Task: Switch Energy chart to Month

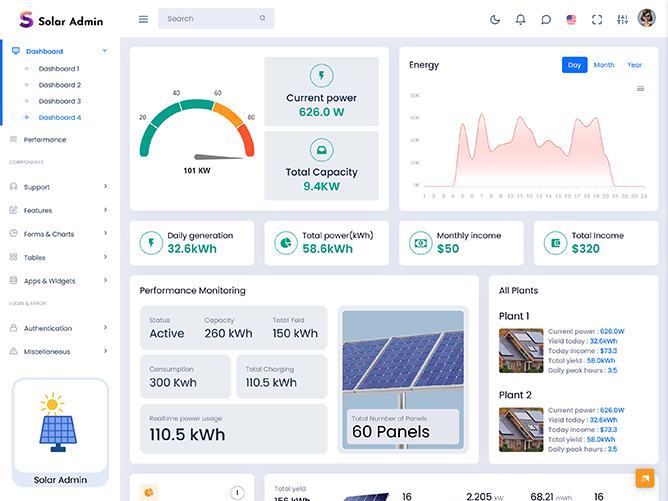Action: [604, 65]
